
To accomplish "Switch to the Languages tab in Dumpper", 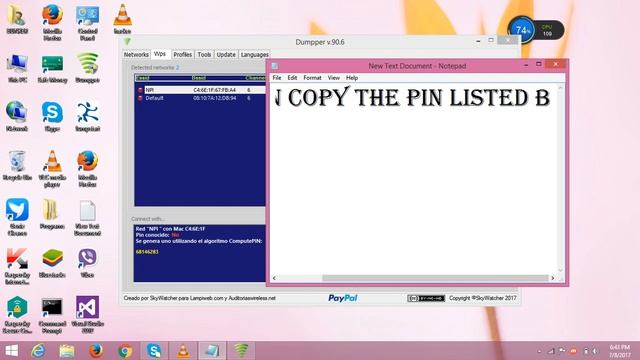I will (254, 54).
